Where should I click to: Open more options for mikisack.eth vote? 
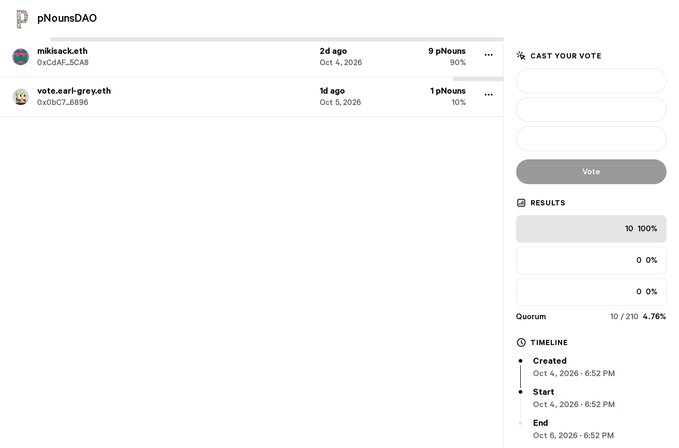coord(488,55)
